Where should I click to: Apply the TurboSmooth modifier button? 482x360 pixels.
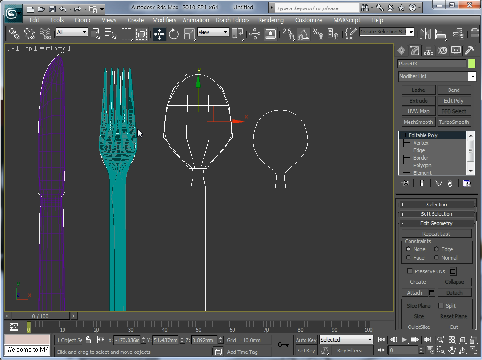point(454,122)
